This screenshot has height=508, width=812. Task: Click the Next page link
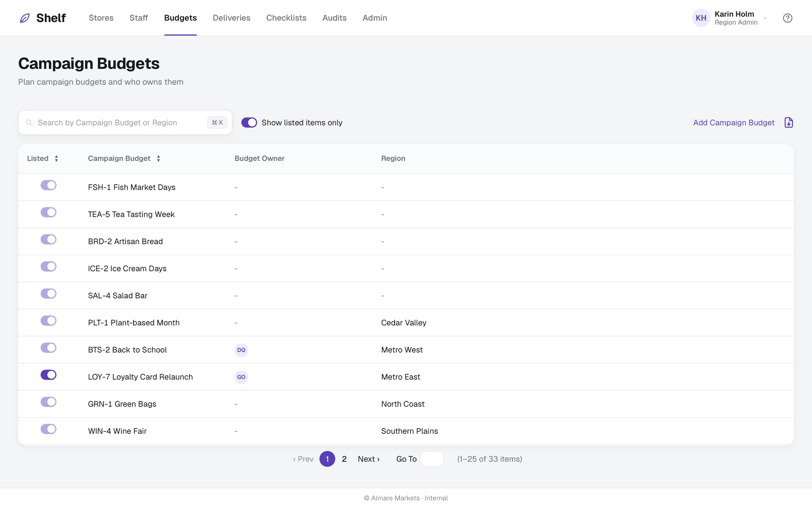click(368, 459)
